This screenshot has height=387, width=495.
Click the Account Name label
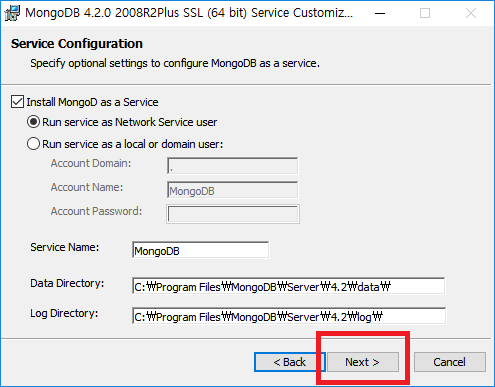[x=87, y=187]
